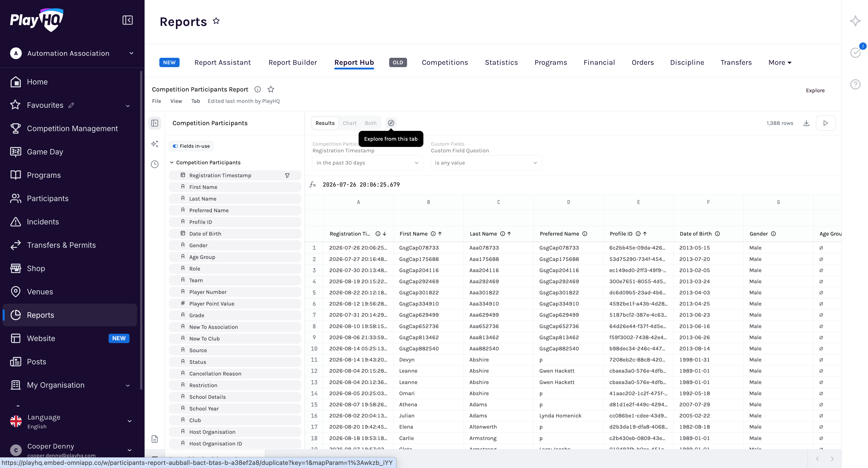Go to Home in the sidebar
This screenshot has width=868, height=468.
[x=70, y=82]
